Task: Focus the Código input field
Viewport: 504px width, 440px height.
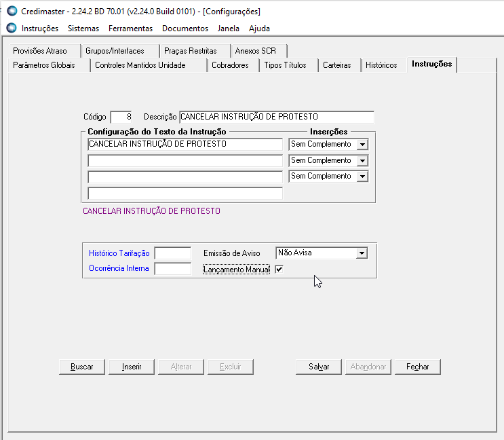Action: (121, 117)
